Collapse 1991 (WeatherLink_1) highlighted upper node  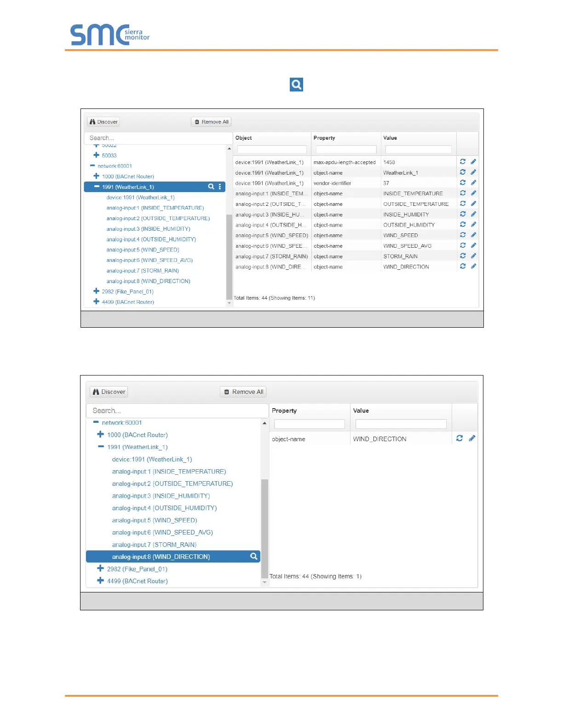[x=97, y=187]
